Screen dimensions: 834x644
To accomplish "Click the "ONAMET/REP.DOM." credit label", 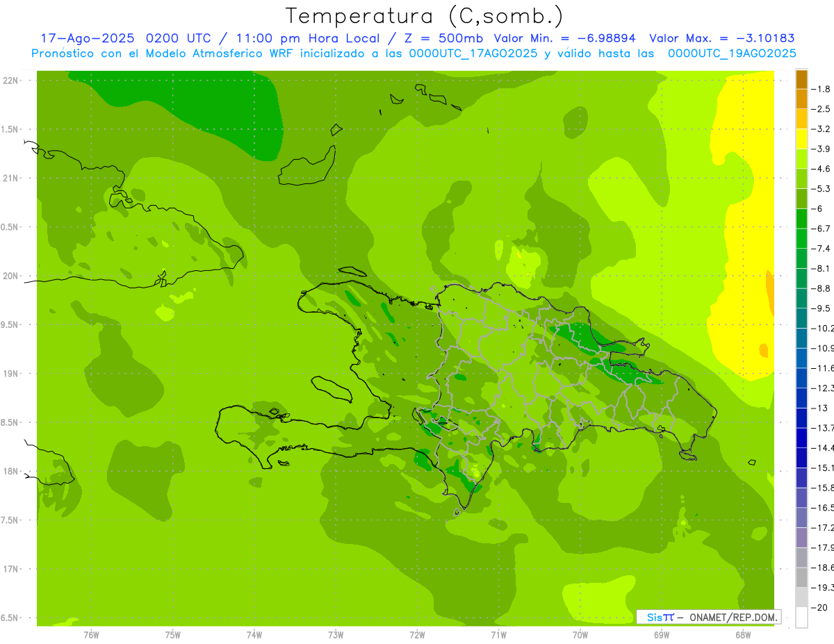I will click(x=734, y=617).
